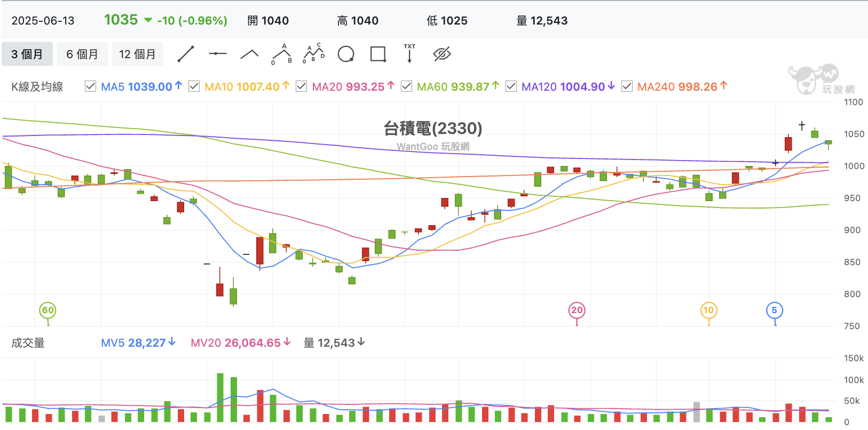Uncheck the MA20 moving average checkbox

[x=302, y=86]
